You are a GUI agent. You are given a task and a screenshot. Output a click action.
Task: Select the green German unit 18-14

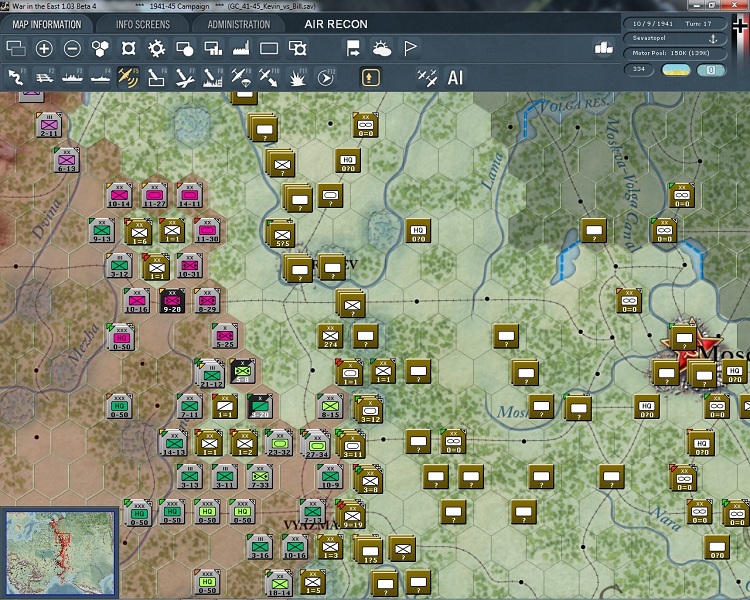pos(280,582)
